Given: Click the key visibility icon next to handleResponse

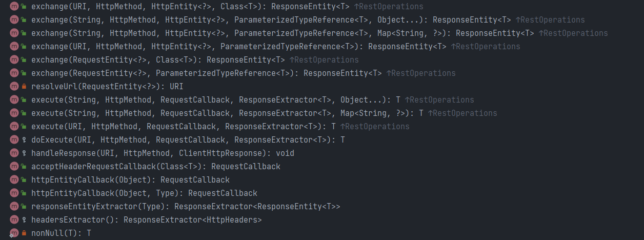Looking at the screenshot, I should tap(24, 153).
